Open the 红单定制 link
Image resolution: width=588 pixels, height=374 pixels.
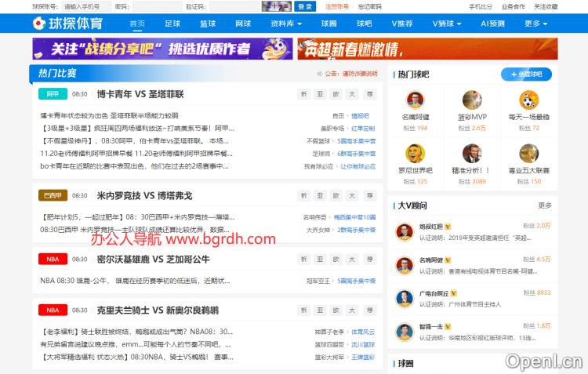pyautogui.click(x=363, y=129)
